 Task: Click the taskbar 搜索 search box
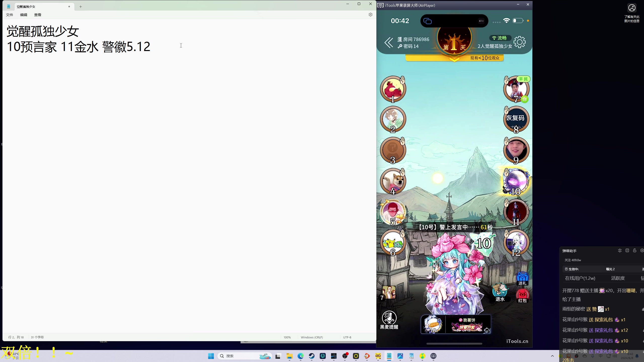coord(245,356)
